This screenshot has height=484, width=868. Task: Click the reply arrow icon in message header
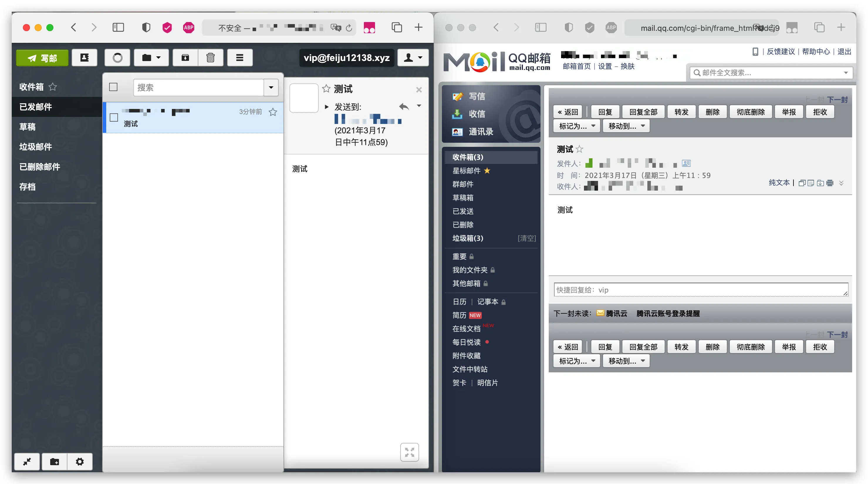point(404,107)
